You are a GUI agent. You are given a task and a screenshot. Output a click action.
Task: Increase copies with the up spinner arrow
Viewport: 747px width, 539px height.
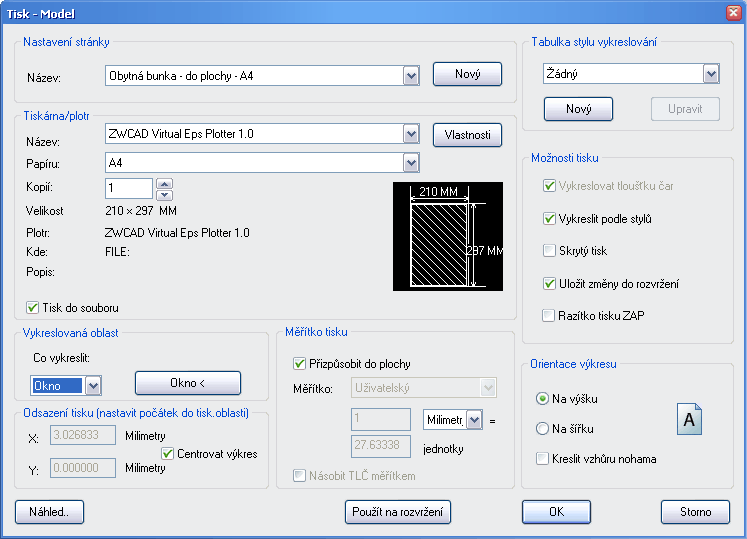coord(165,183)
